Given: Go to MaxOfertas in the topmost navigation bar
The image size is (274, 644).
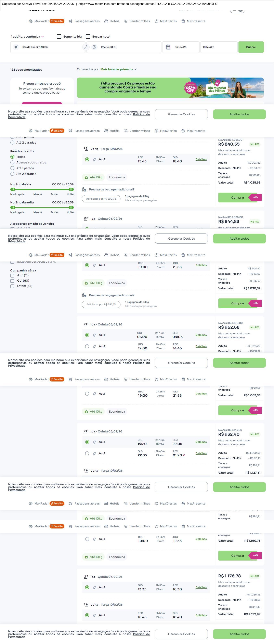Looking at the screenshot, I should click(166, 21).
